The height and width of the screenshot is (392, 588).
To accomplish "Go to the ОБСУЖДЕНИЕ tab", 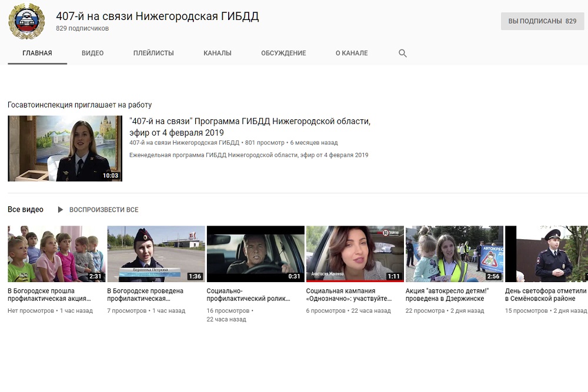I will pyautogui.click(x=283, y=53).
